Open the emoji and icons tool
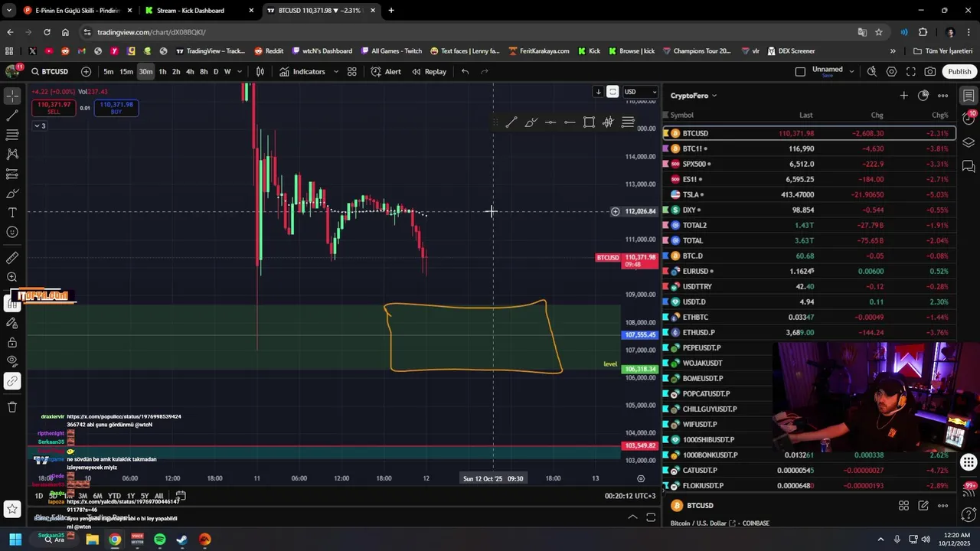Screen dimensions: 980x551 point(12,232)
